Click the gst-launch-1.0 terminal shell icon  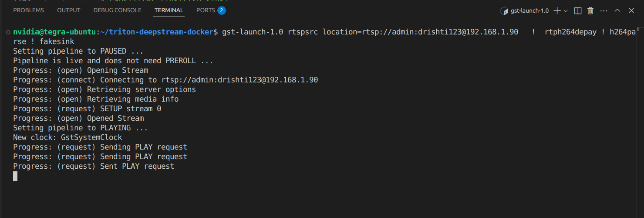click(x=504, y=10)
